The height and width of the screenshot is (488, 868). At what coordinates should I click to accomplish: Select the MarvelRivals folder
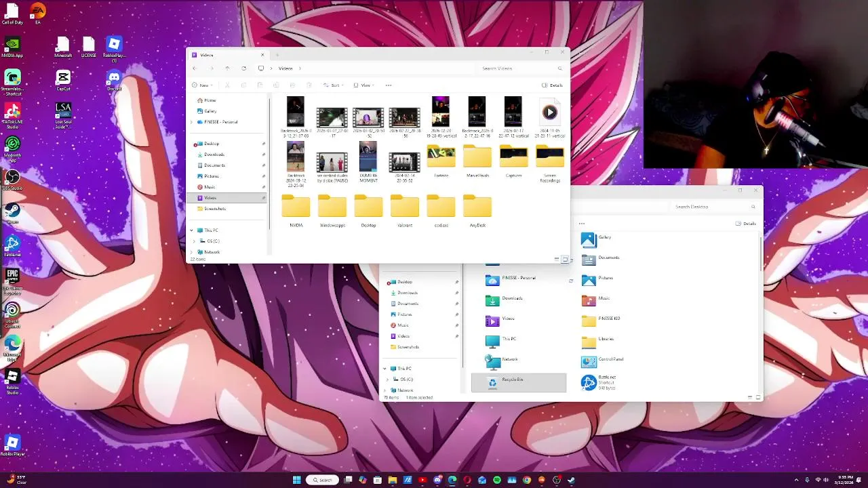click(x=477, y=161)
